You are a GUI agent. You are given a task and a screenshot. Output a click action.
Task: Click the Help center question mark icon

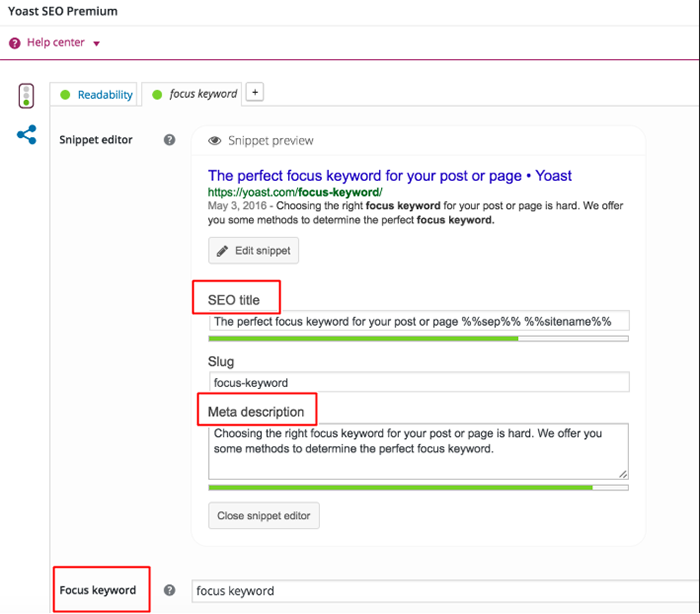(15, 43)
